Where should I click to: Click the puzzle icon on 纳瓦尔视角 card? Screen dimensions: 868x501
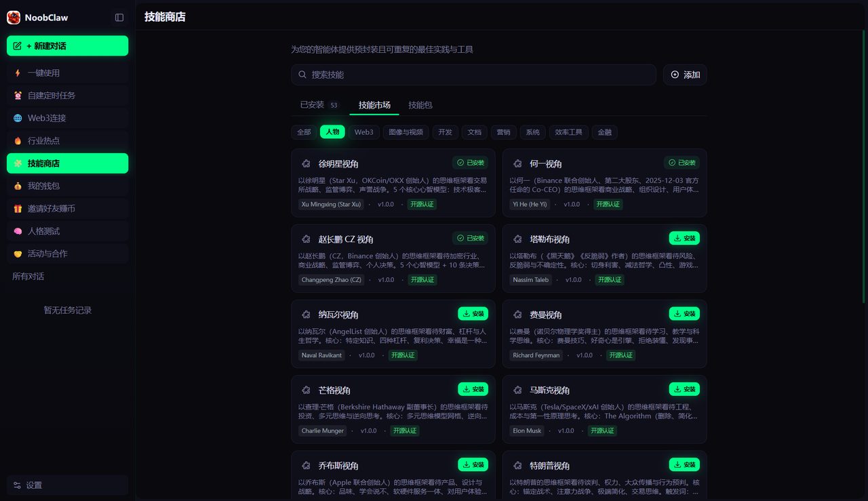point(307,315)
